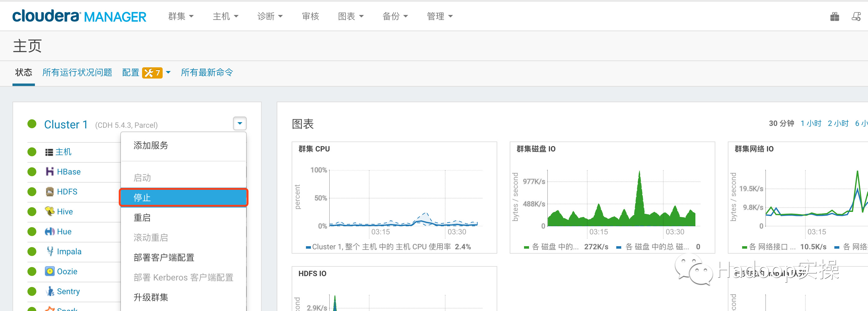Click the Impala service icon
Image resolution: width=868 pixels, height=311 pixels.
click(x=50, y=251)
